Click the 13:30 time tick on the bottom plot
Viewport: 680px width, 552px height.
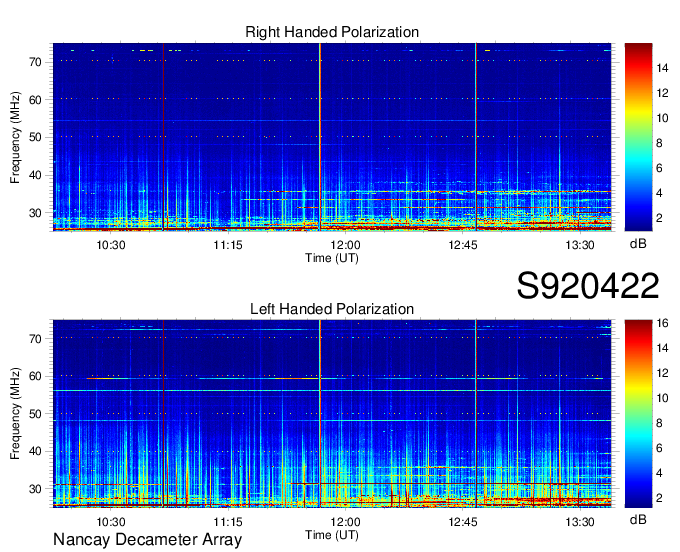(580, 522)
